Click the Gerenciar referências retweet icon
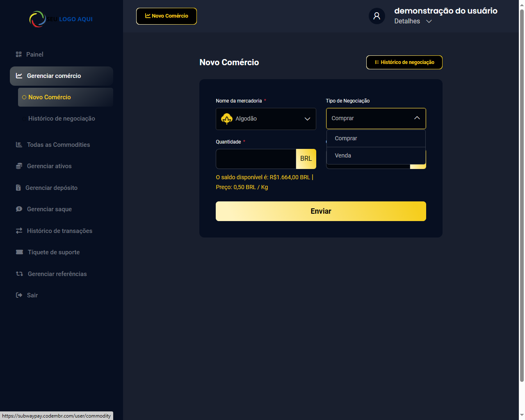 point(19,274)
